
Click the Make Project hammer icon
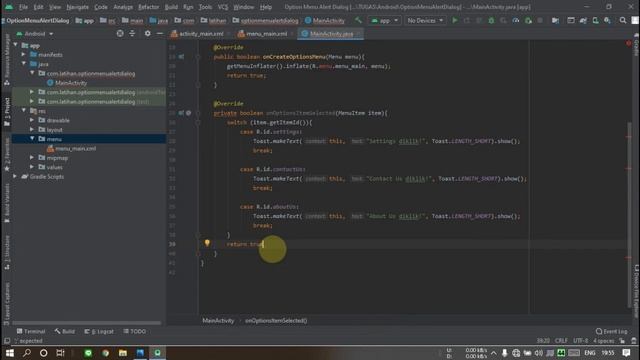click(x=358, y=20)
